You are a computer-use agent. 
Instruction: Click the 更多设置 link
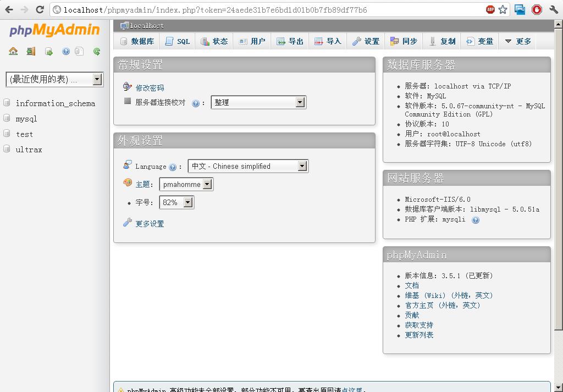[150, 224]
